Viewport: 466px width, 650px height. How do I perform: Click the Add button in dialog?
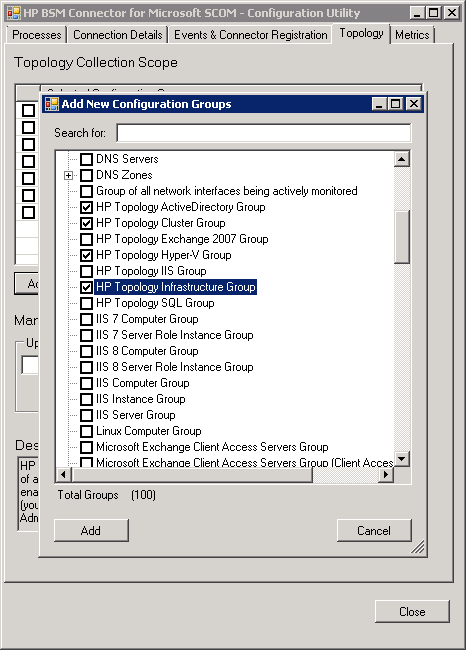pyautogui.click(x=91, y=531)
